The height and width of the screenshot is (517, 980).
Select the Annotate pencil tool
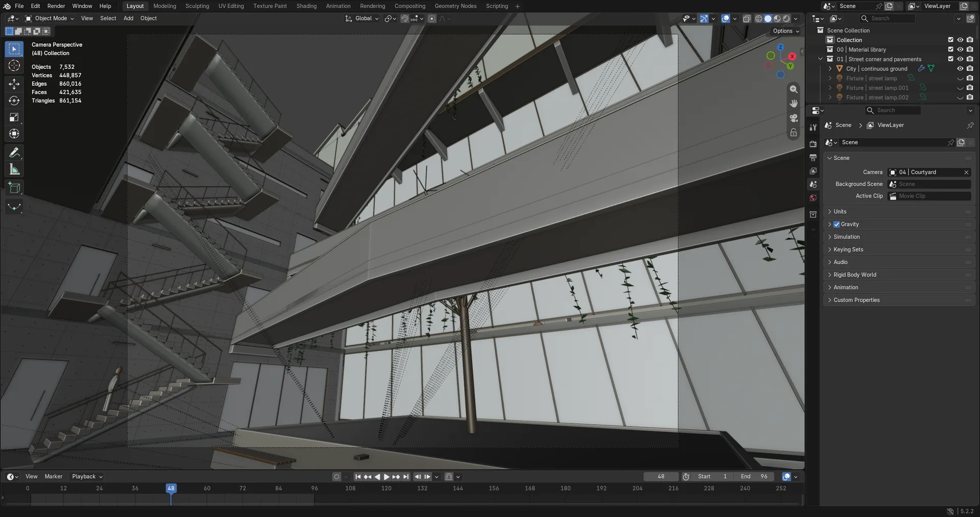tap(14, 153)
